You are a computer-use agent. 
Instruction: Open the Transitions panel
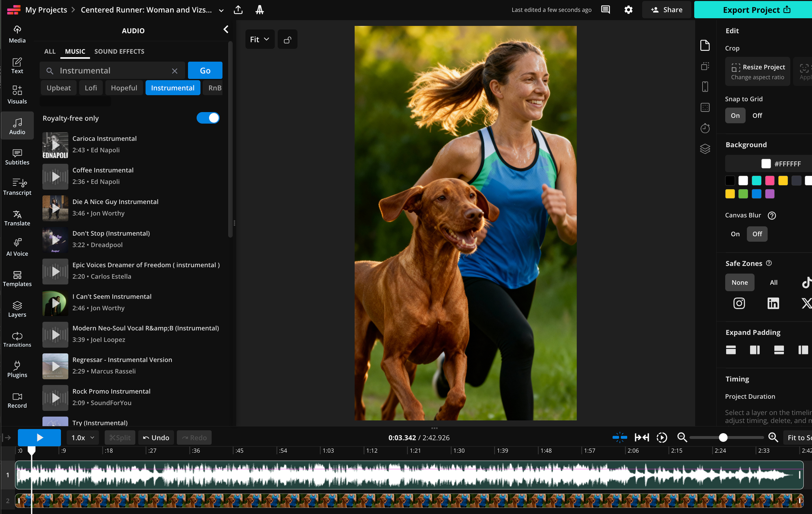click(x=17, y=339)
